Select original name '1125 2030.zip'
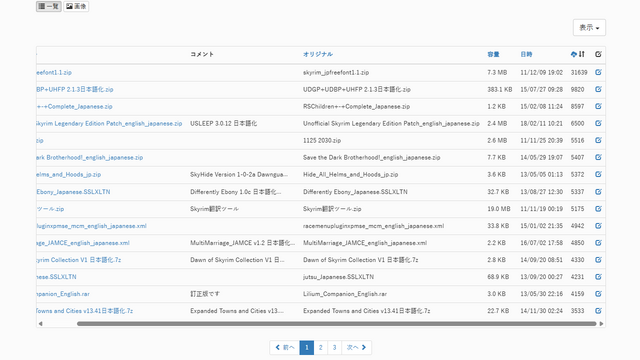This screenshot has height=360, width=640. tap(322, 140)
